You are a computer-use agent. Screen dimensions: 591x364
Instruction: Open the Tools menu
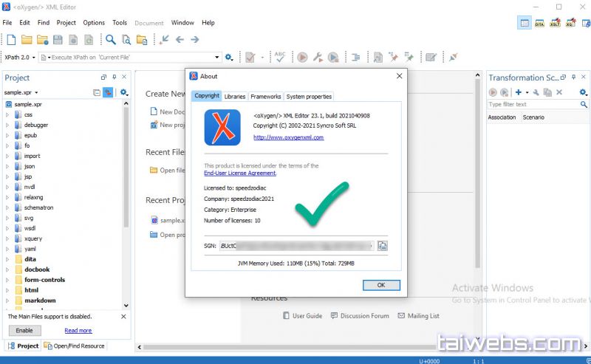(x=120, y=23)
